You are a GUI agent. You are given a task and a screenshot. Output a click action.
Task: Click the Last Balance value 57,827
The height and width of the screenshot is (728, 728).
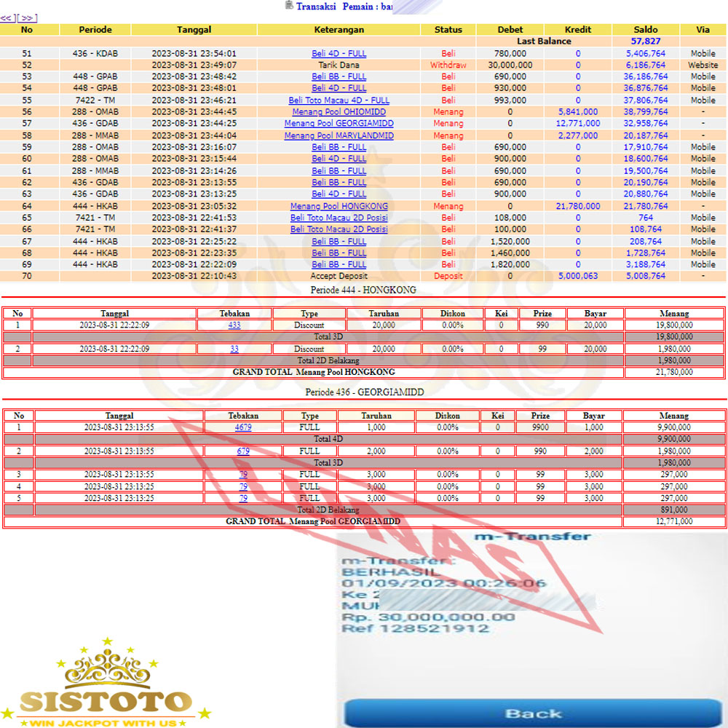click(x=646, y=41)
